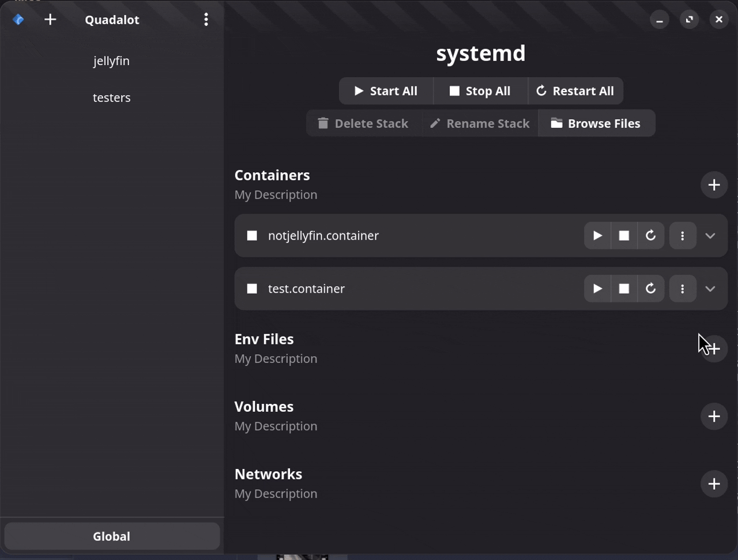Viewport: 738px width, 560px height.
Task: Click the Volumes section heading
Action: point(264,407)
